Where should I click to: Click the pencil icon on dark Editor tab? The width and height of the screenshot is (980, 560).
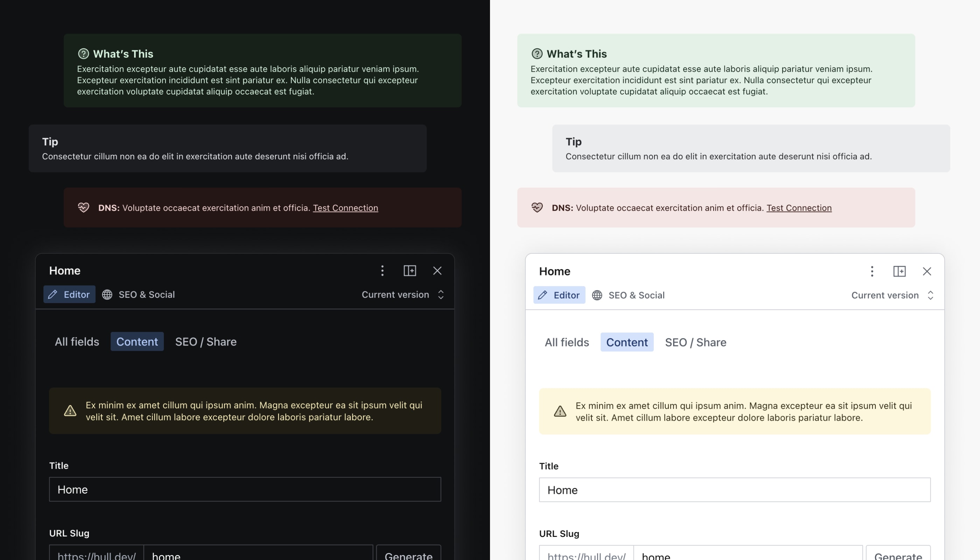[53, 295]
